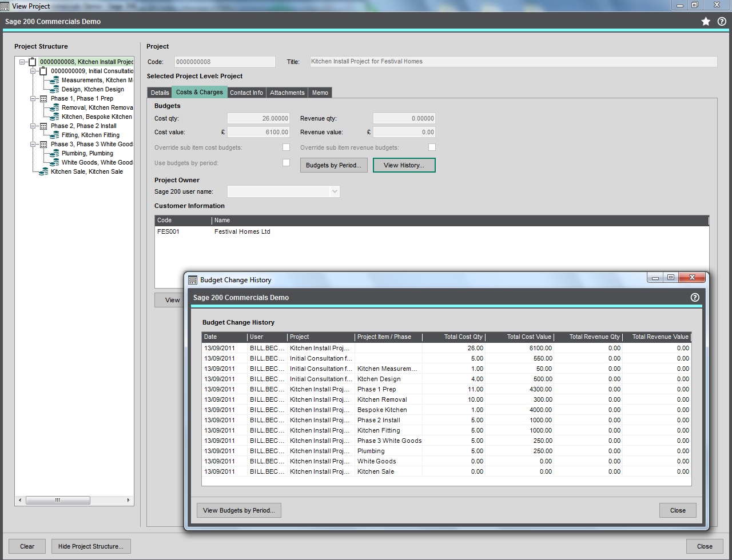Check Override sub item revenue budgets
The height and width of the screenshot is (560, 732).
(x=432, y=147)
